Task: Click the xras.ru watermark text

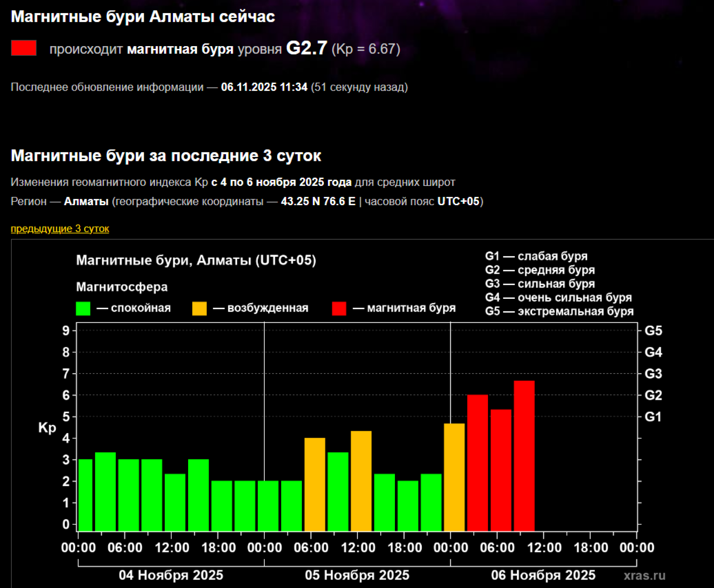Action: [644, 575]
